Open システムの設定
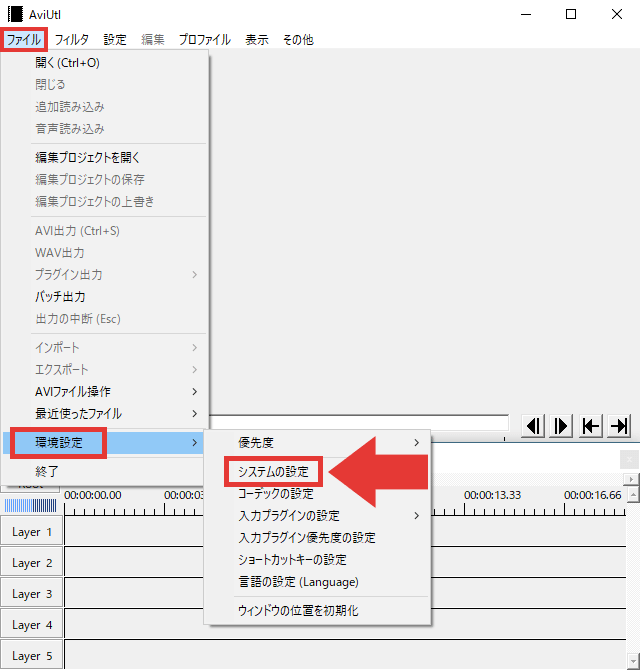Image resolution: width=640 pixels, height=670 pixels. click(273, 472)
